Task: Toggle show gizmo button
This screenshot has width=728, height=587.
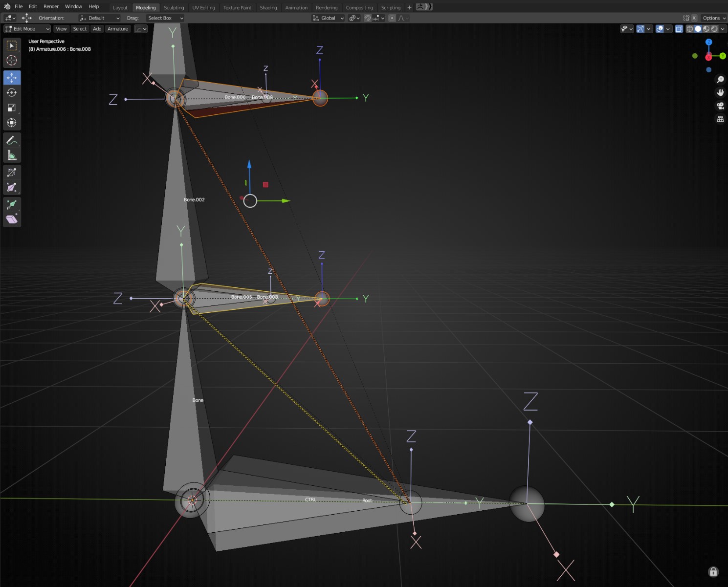Action: [640, 29]
